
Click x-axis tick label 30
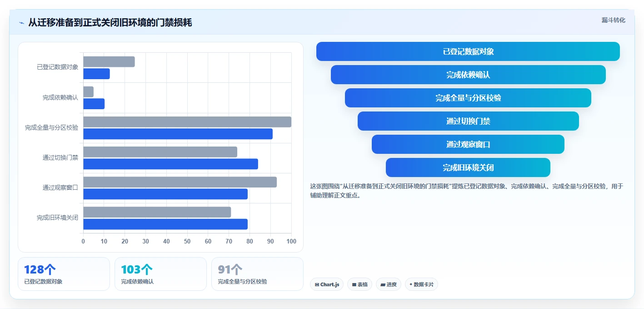(x=145, y=241)
